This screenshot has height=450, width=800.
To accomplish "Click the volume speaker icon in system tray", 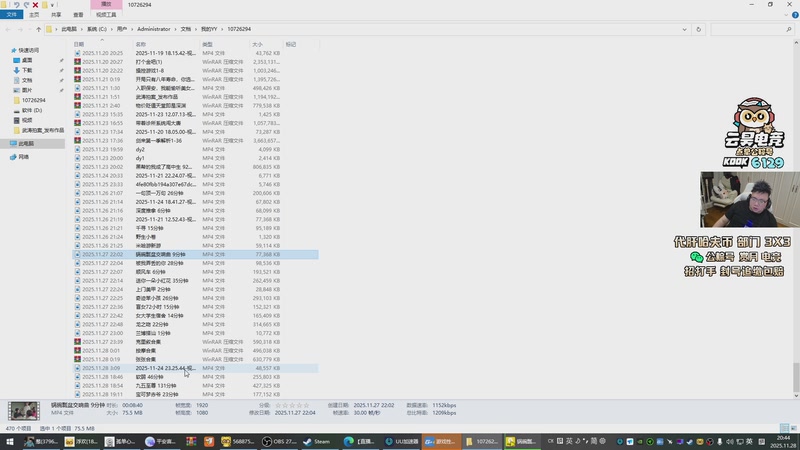I will pyautogui.click(x=730, y=442).
